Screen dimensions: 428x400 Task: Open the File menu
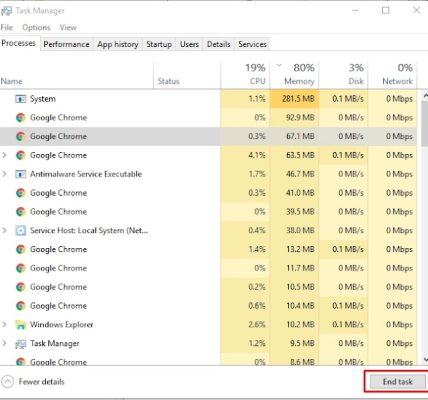(7, 27)
